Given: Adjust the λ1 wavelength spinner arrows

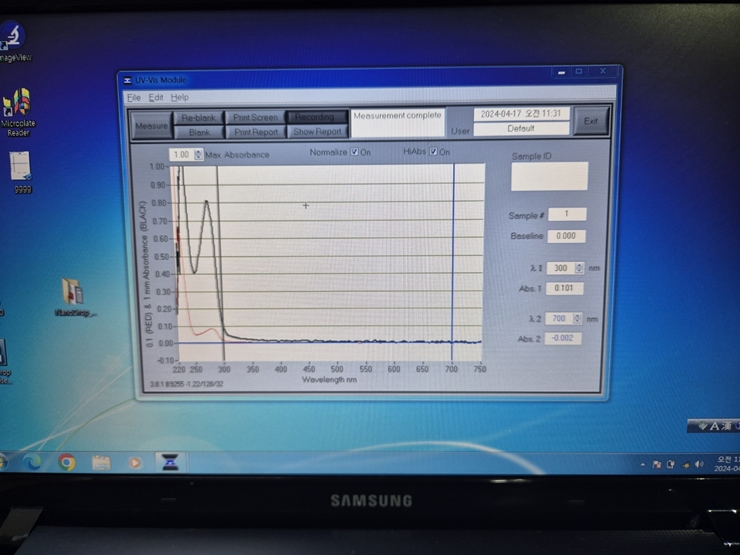Looking at the screenshot, I should [578, 268].
